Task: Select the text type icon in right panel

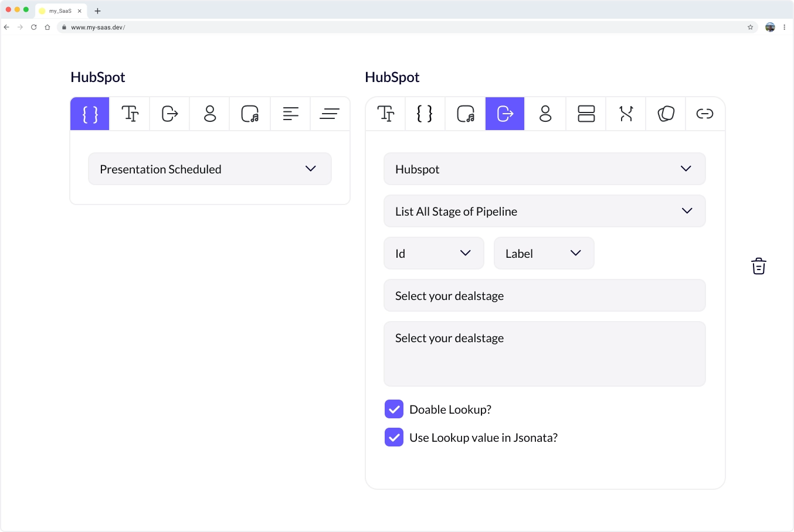Action: point(385,114)
